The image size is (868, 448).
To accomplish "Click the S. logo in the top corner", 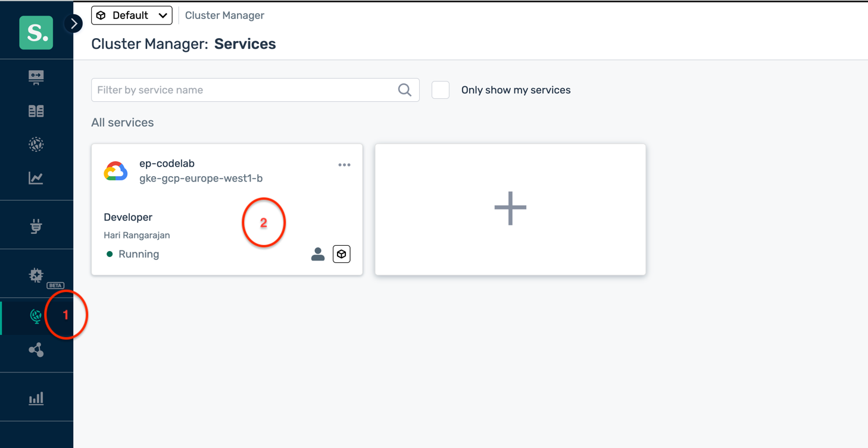I will point(36,33).
